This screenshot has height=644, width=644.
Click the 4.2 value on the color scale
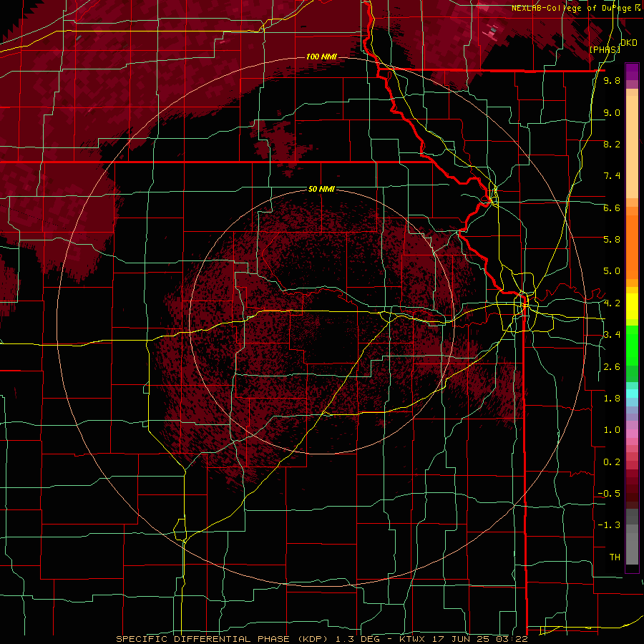(x=612, y=303)
